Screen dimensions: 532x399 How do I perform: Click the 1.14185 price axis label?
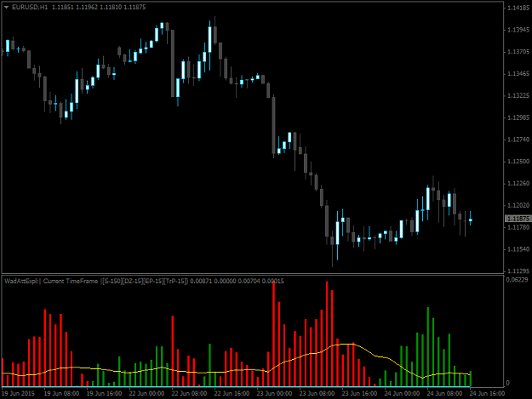tap(518, 9)
